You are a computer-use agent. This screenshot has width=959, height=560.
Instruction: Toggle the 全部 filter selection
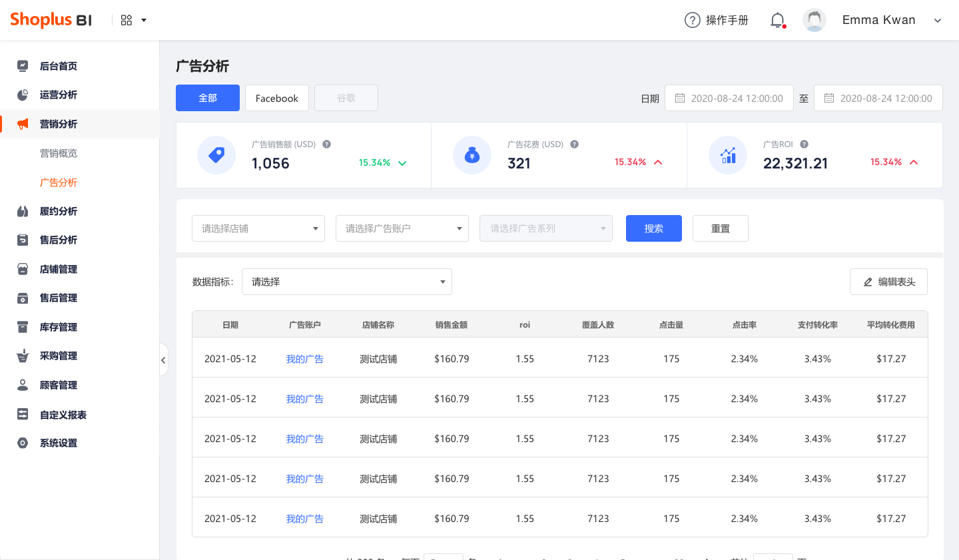207,98
